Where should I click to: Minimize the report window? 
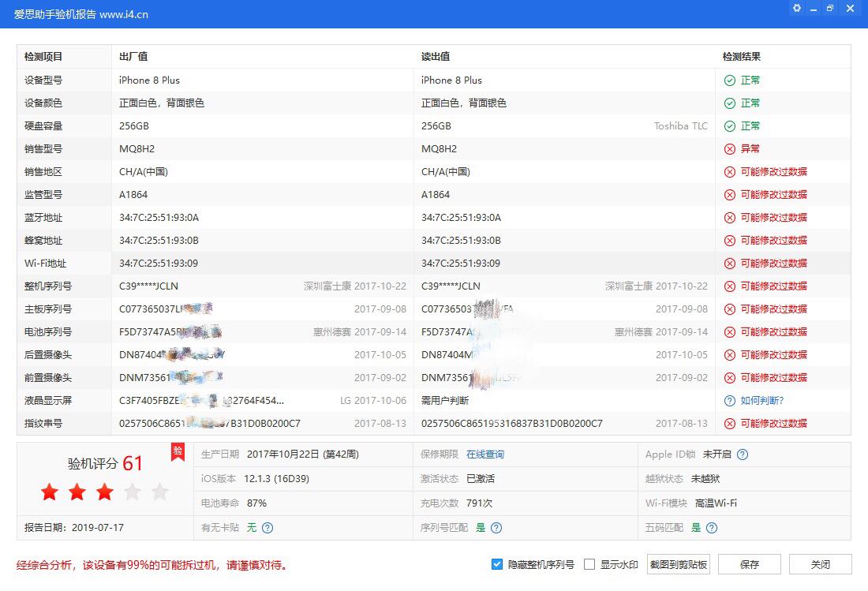coord(814,9)
